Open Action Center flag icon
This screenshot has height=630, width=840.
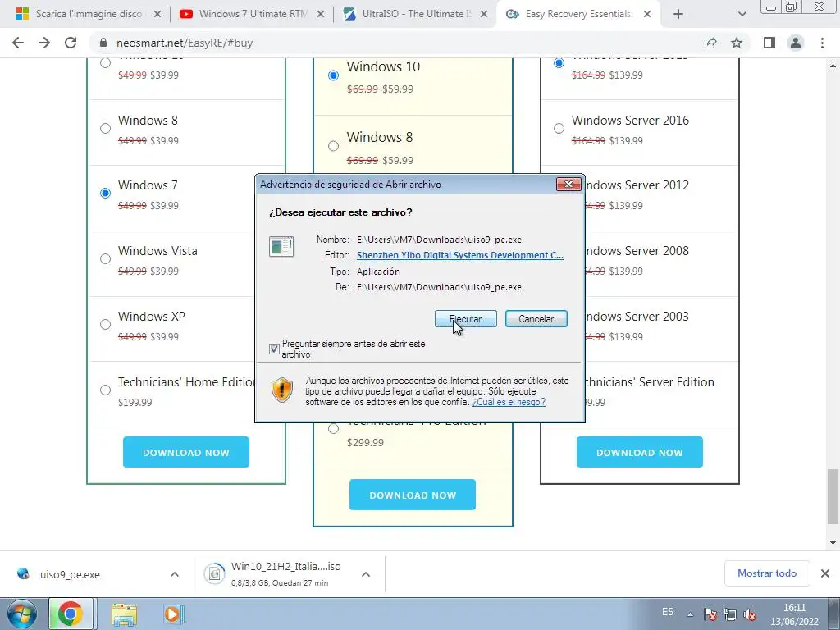click(710, 614)
